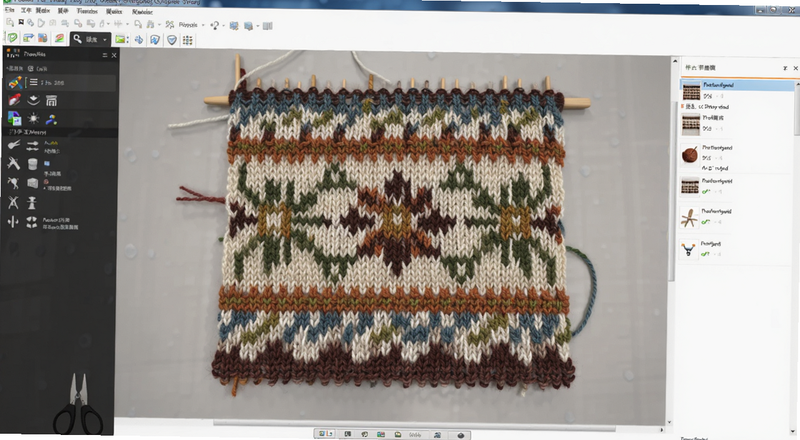Select the wooden stick figure thumbnail
The height and width of the screenshot is (440, 800).
coord(689,218)
